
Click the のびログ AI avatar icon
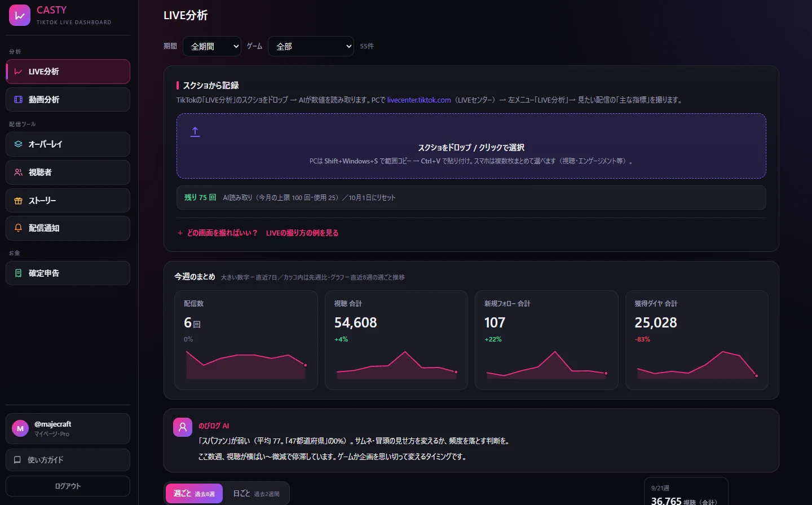click(183, 427)
